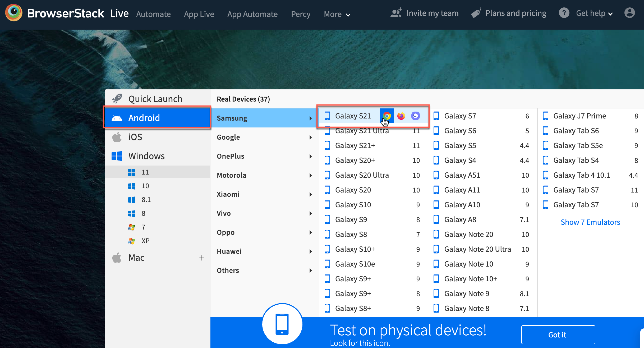Select the Galaxy S21+ device
Image resolution: width=644 pixels, height=348 pixels.
point(373,145)
